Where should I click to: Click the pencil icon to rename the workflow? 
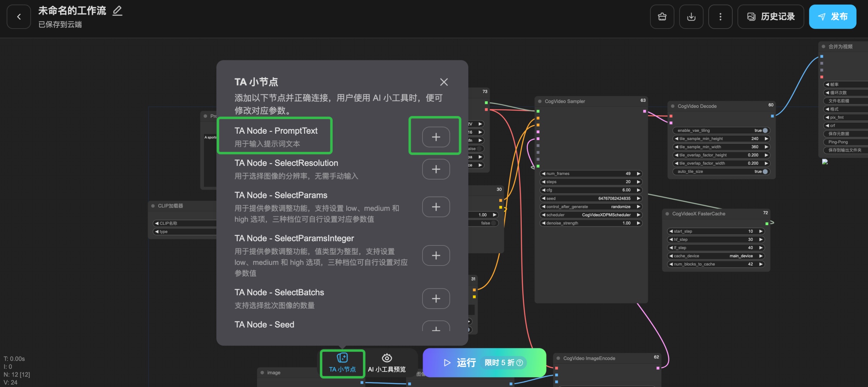[117, 11]
